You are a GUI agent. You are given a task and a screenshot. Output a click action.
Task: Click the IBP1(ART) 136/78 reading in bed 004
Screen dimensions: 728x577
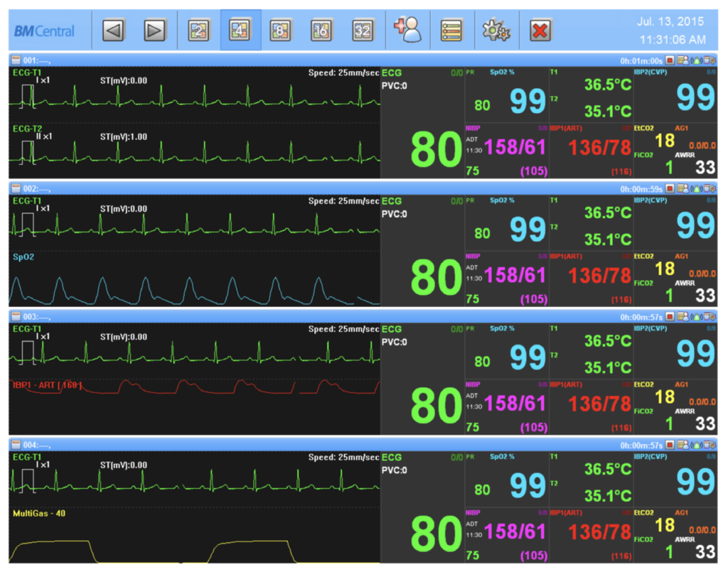point(600,532)
